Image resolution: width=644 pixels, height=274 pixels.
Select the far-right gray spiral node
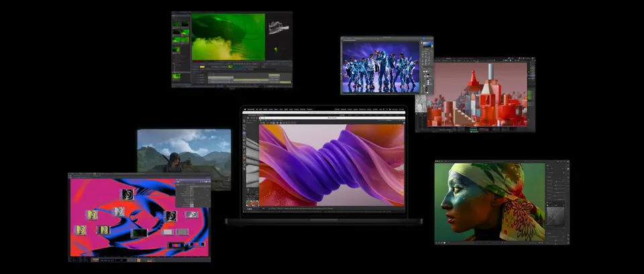[x=191, y=214]
